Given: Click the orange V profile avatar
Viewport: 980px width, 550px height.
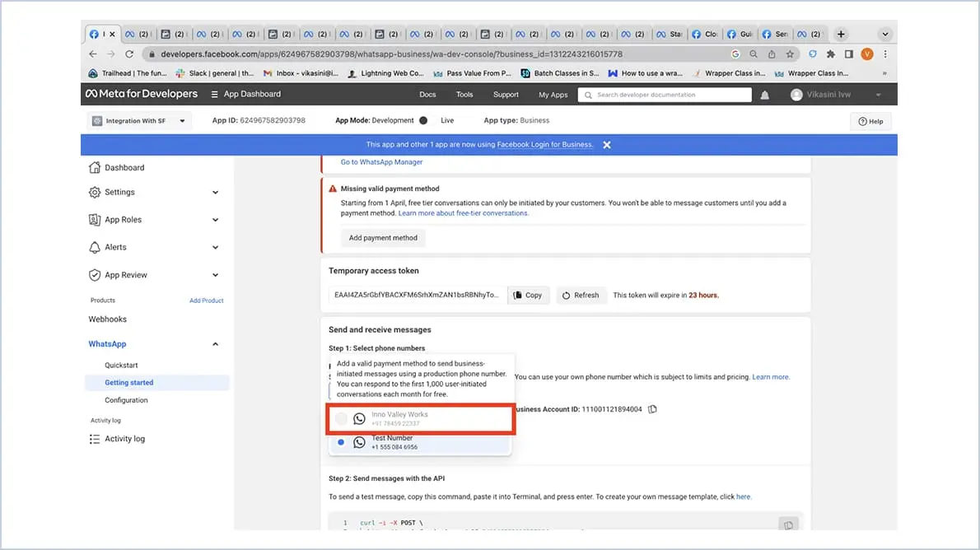Looking at the screenshot, I should (x=867, y=54).
